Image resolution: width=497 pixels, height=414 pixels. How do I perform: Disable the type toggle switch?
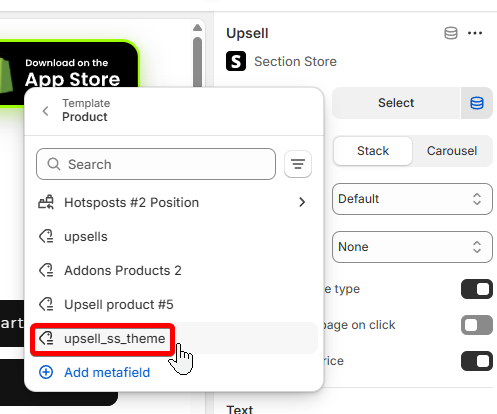pyautogui.click(x=477, y=289)
